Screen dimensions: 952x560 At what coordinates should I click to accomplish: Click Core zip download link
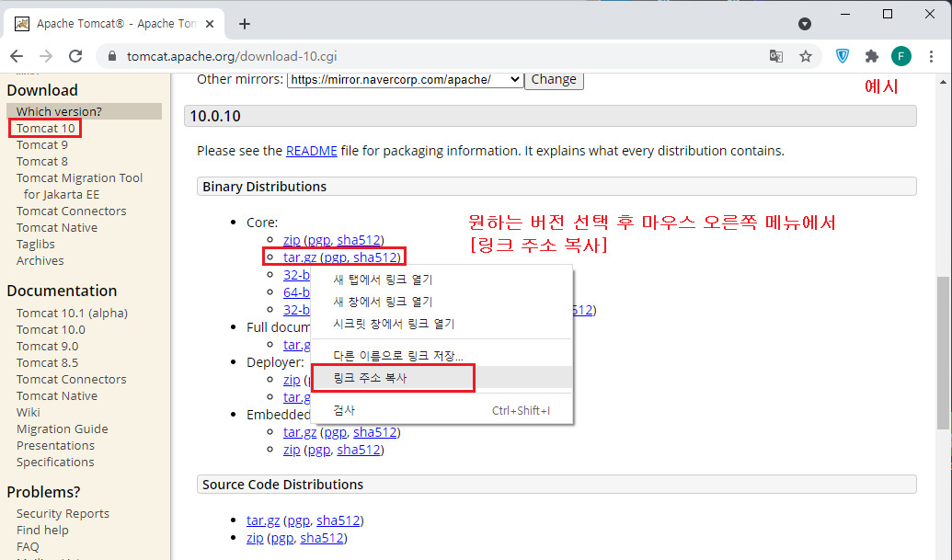click(292, 240)
